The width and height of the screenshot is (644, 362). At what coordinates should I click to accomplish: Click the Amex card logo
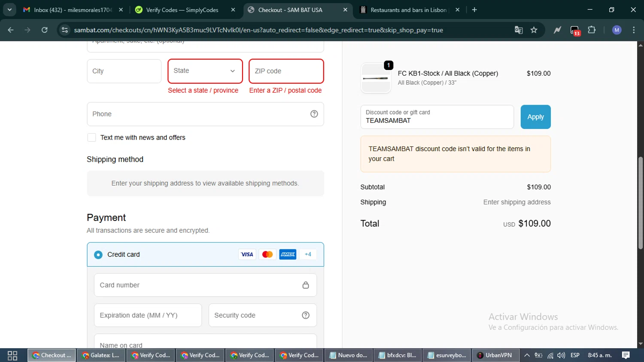pyautogui.click(x=288, y=254)
